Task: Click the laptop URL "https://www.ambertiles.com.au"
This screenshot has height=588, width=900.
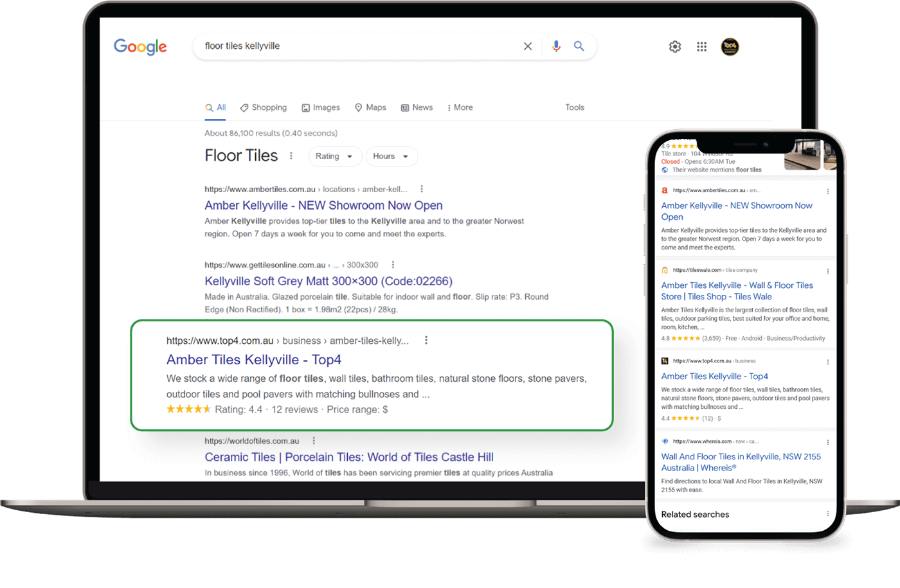Action: (260, 189)
